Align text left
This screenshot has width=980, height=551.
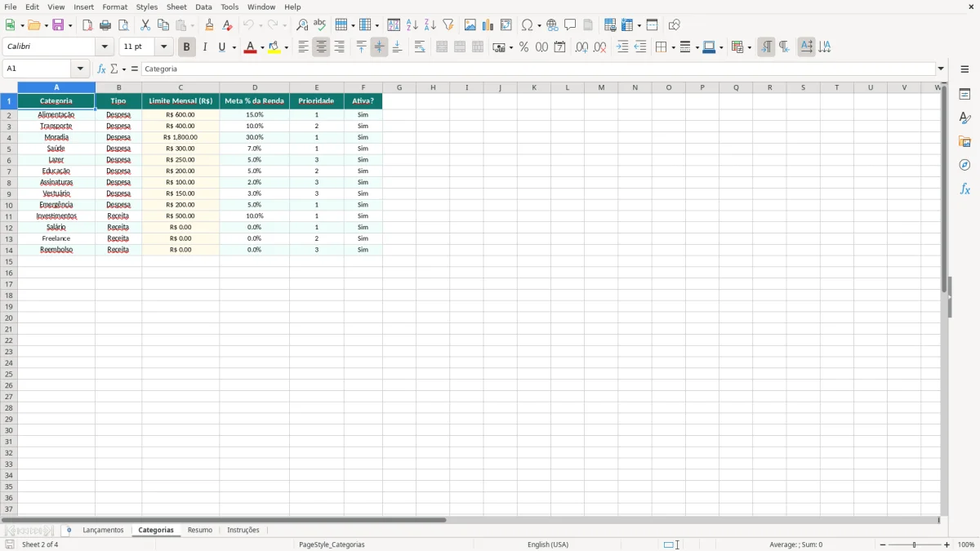[x=303, y=47]
